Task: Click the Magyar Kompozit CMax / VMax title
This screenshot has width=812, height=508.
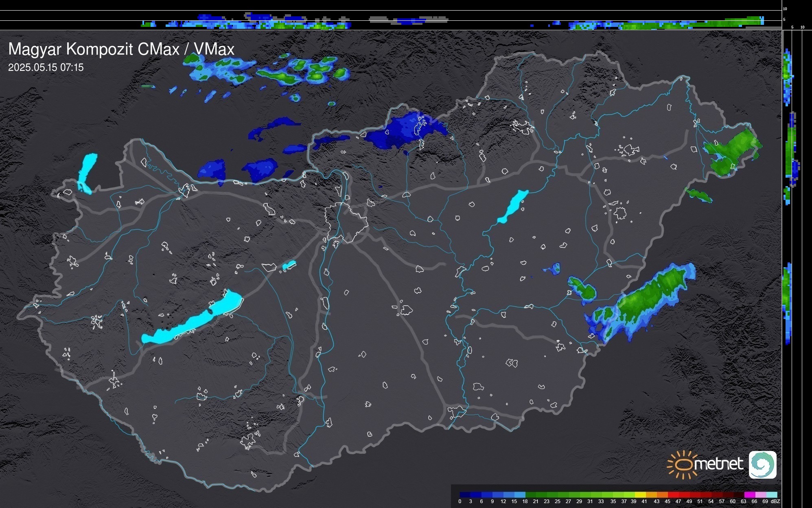Action: 121,49
